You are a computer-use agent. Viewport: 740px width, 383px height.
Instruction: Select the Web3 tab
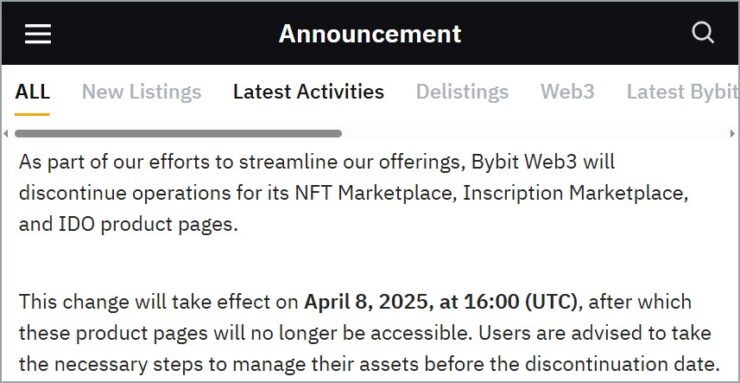tap(567, 92)
